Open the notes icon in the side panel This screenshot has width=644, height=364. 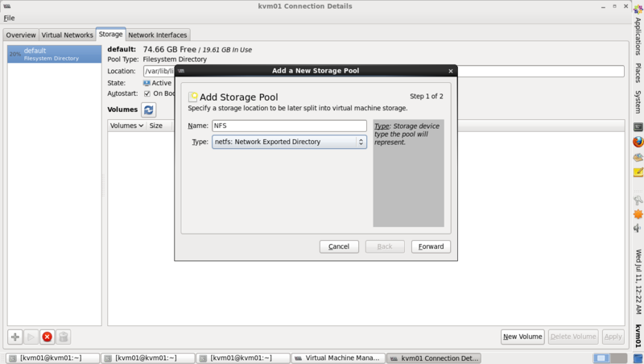pyautogui.click(x=638, y=172)
